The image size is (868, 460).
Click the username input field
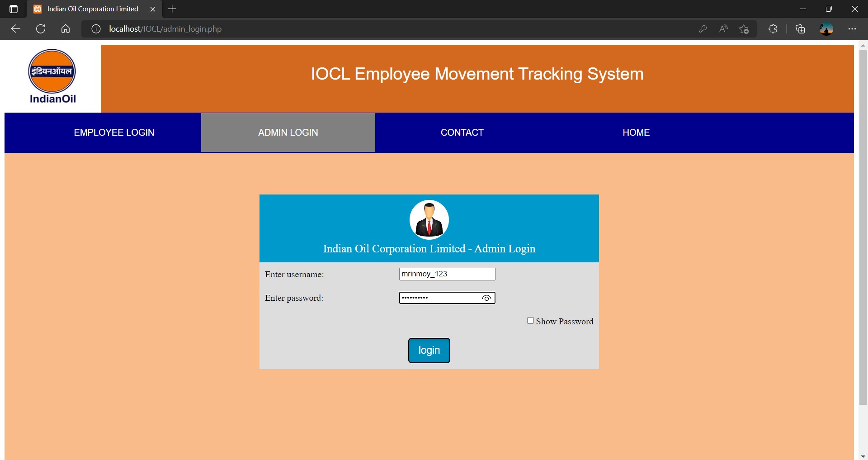coord(447,274)
